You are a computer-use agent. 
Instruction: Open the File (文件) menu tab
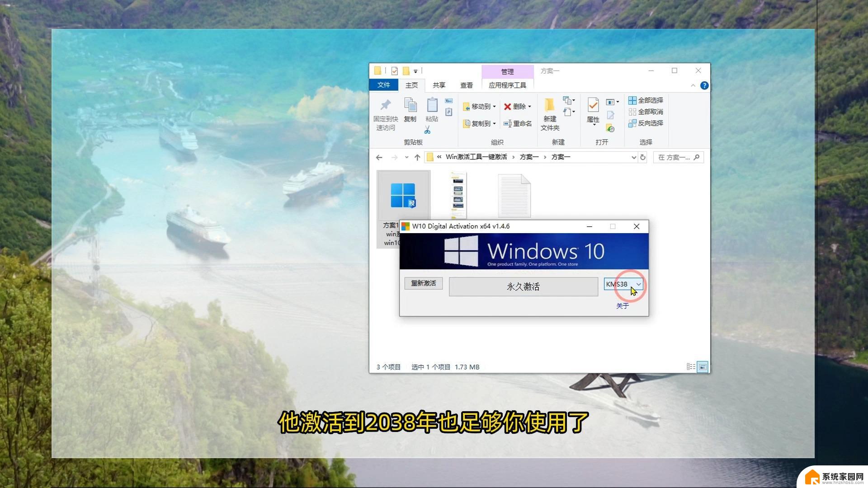coord(383,85)
